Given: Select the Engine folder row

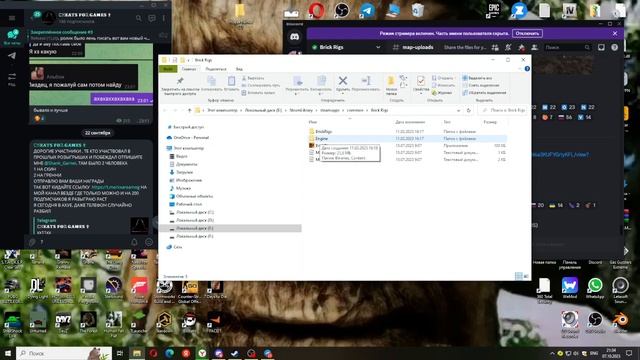Looking at the screenshot, I should (407, 138).
